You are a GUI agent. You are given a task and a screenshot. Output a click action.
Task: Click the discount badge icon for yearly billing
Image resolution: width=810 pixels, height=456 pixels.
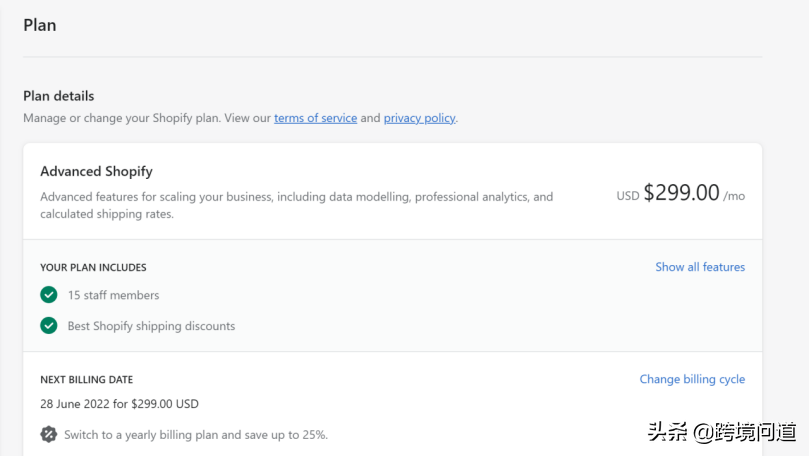tap(48, 435)
